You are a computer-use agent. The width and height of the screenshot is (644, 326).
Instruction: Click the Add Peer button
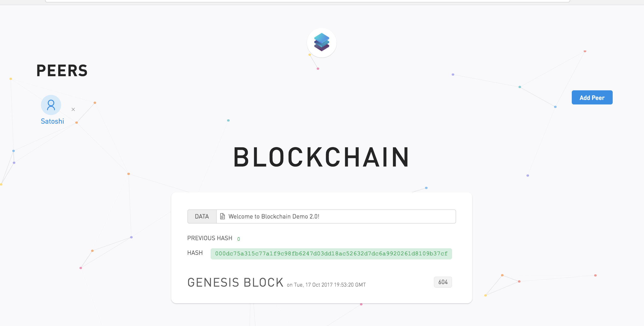[x=591, y=97]
